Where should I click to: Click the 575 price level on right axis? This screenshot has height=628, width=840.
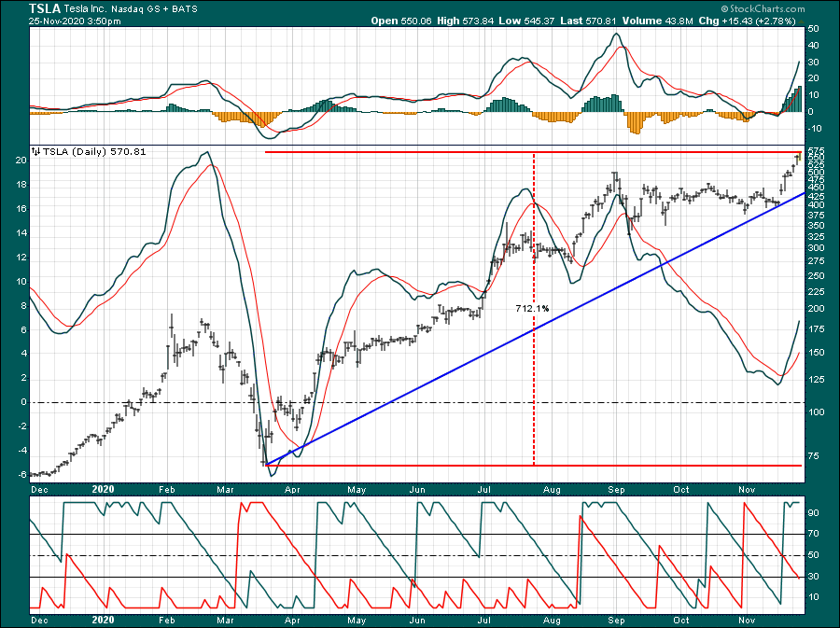(x=815, y=151)
